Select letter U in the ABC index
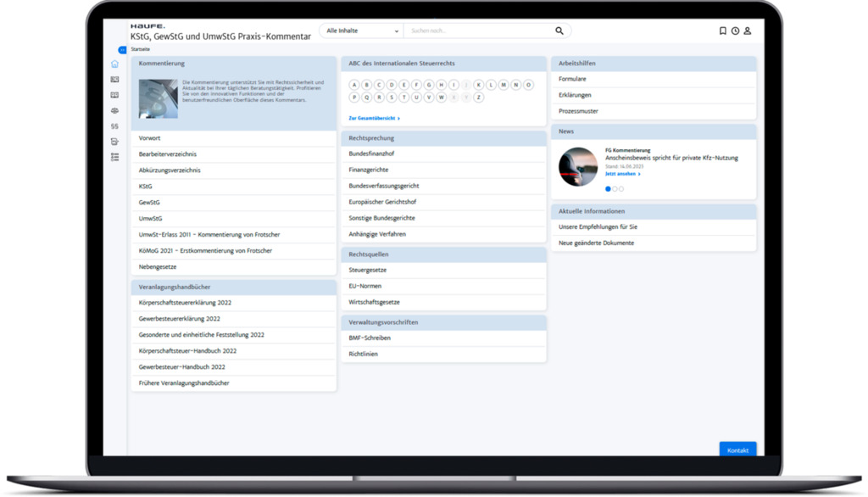 click(416, 98)
